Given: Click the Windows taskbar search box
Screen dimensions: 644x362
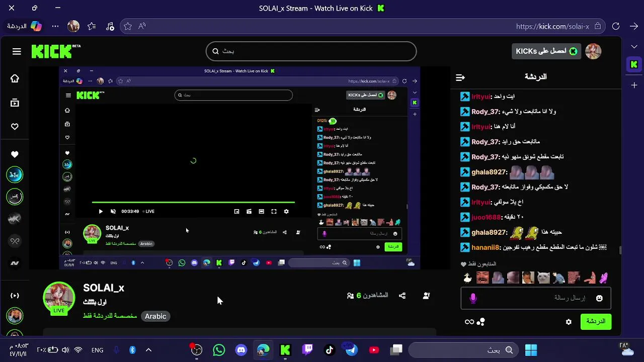Looking at the screenshot, I should (x=463, y=350).
